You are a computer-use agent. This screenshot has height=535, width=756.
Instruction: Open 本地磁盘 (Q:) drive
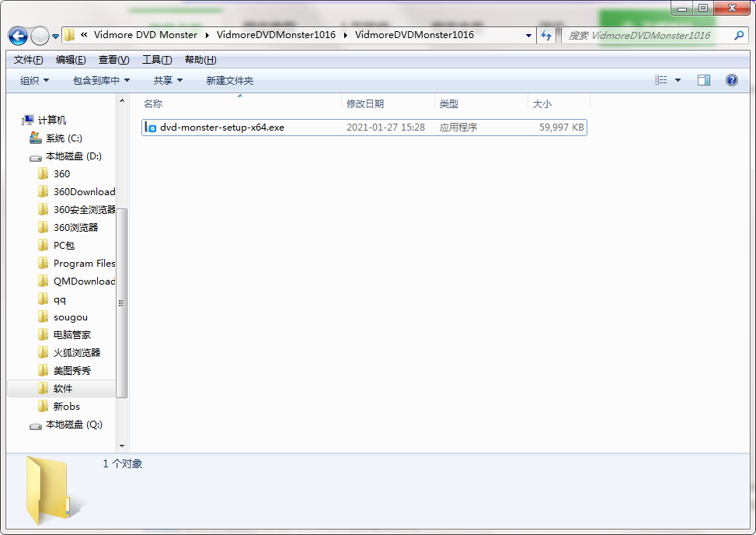74,425
